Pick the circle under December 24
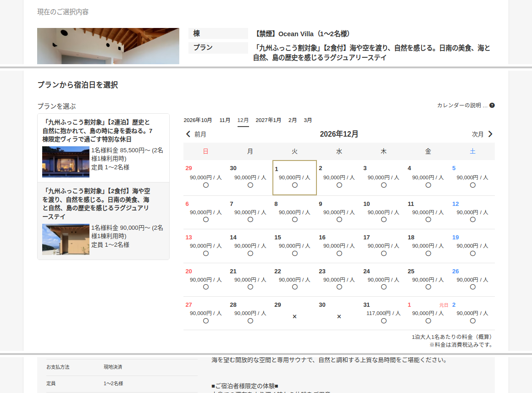Viewport: 532px width, 393px height. pyautogui.click(x=384, y=287)
